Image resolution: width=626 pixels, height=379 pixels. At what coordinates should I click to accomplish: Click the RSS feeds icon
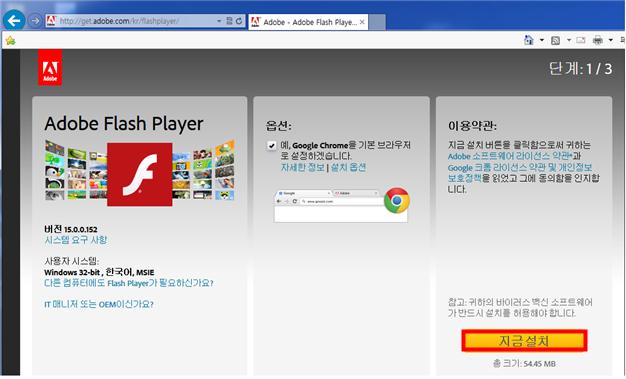555,40
